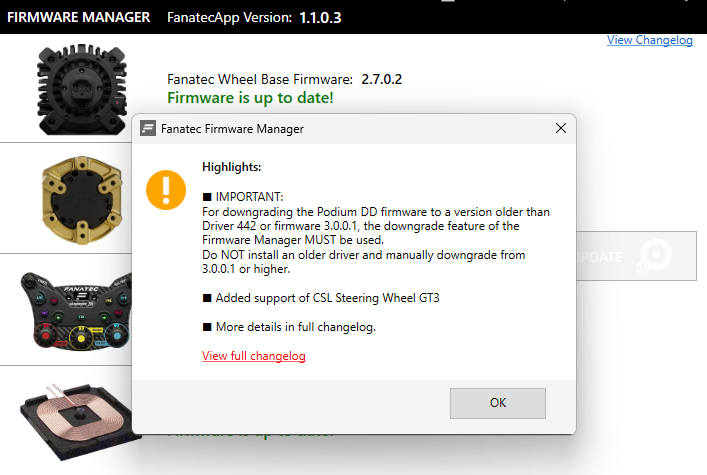Open the View Changelog link at top right
Image resolution: width=707 pixels, height=475 pixels.
(649, 40)
